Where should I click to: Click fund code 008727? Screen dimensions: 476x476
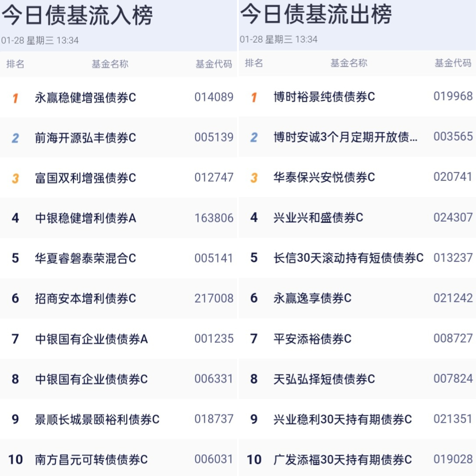453,338
